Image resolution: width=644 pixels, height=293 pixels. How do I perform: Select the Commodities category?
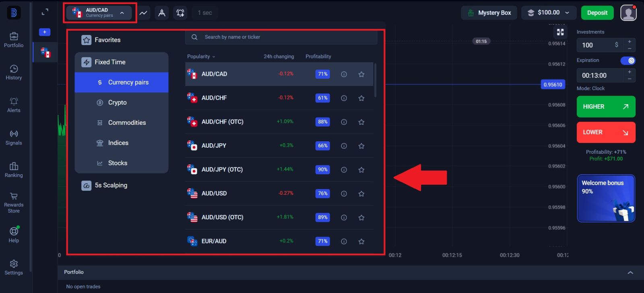point(127,123)
